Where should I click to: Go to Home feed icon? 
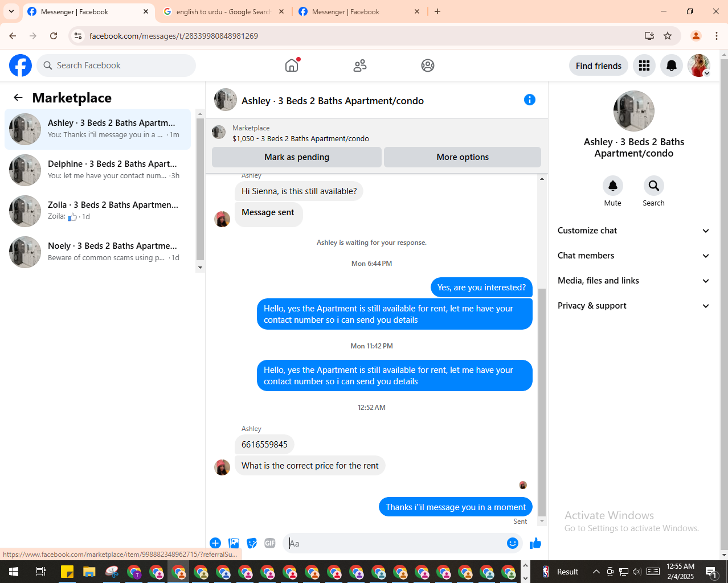click(x=292, y=65)
